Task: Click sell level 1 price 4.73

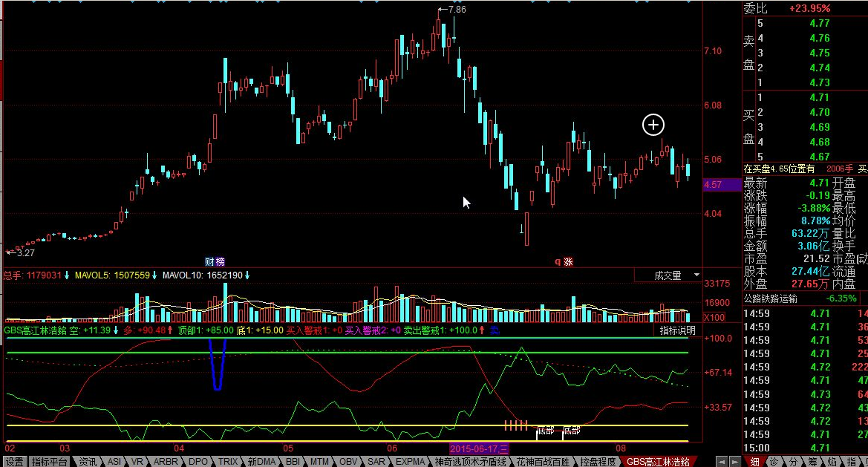Action: point(819,82)
